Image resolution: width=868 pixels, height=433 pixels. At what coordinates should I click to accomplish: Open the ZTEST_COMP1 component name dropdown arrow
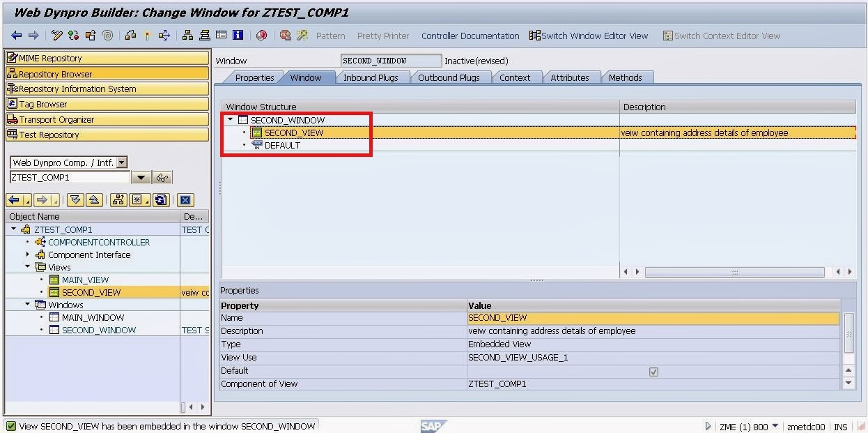point(141,178)
